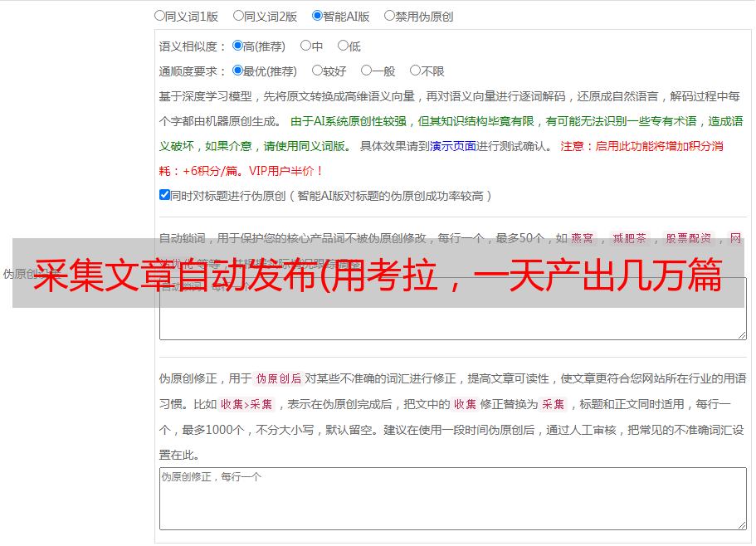Click the 减肥茶 example keyword tag

tap(629, 238)
